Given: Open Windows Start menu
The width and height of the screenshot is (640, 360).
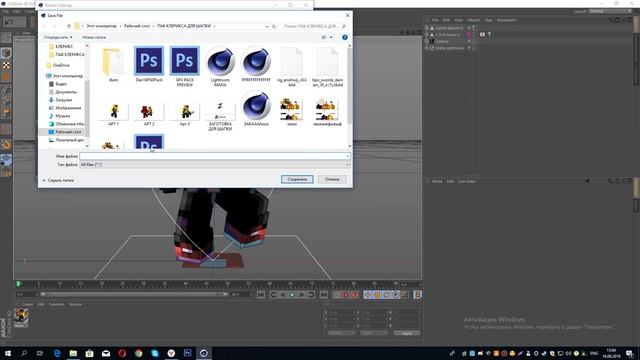Looking at the screenshot, I should pos(7,353).
